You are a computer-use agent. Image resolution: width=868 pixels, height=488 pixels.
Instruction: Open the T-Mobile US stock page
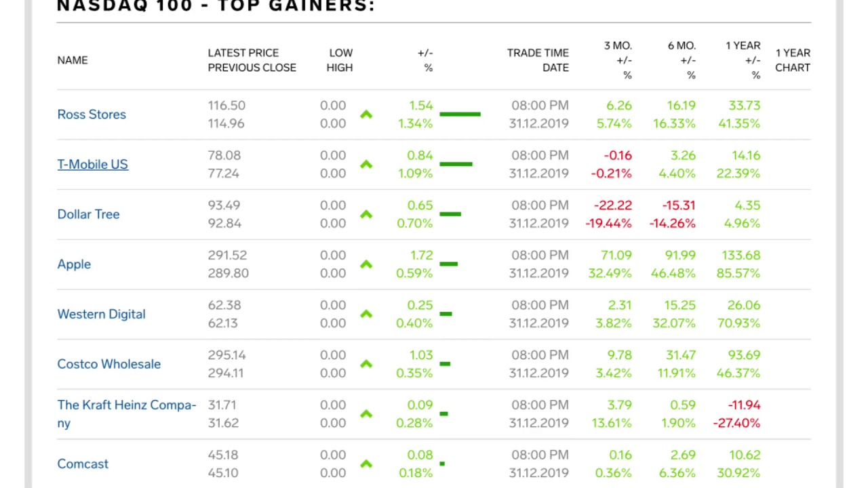(x=92, y=165)
